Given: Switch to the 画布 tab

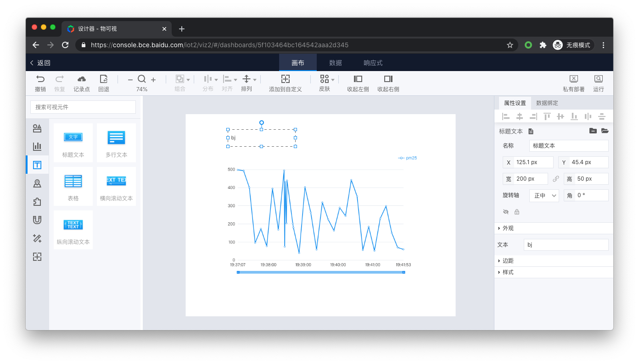Looking at the screenshot, I should pos(298,63).
